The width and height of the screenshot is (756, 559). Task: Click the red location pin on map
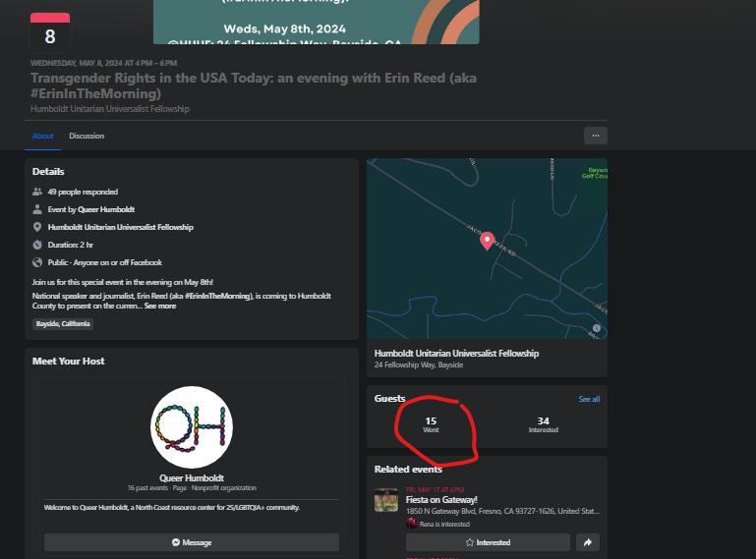click(x=486, y=241)
